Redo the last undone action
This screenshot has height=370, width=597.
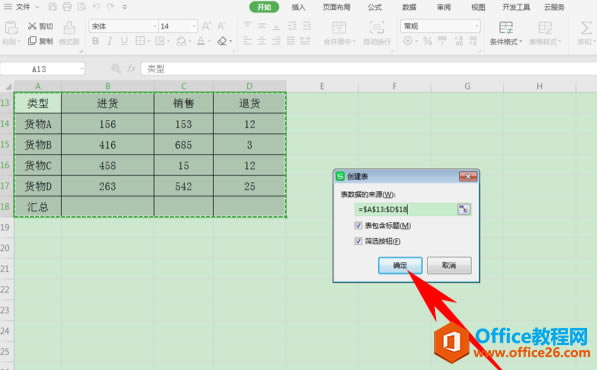coord(110,7)
